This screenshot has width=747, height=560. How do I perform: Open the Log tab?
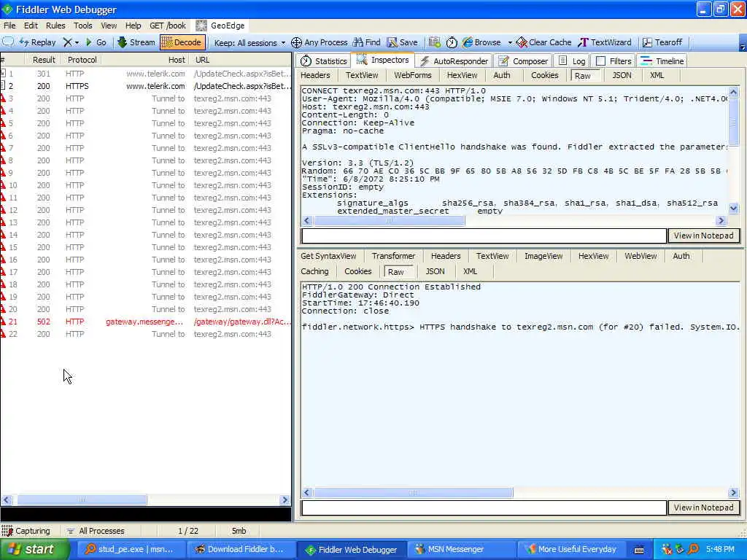point(572,61)
